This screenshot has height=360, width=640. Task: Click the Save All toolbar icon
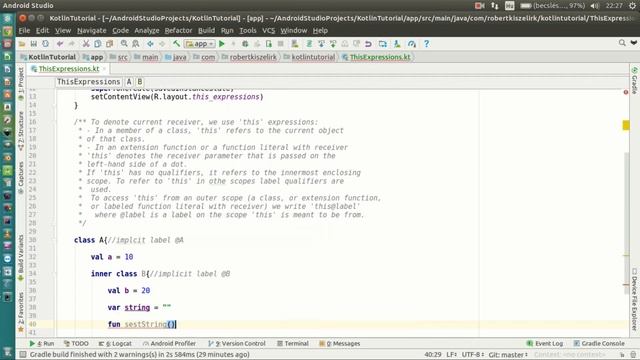(33, 44)
